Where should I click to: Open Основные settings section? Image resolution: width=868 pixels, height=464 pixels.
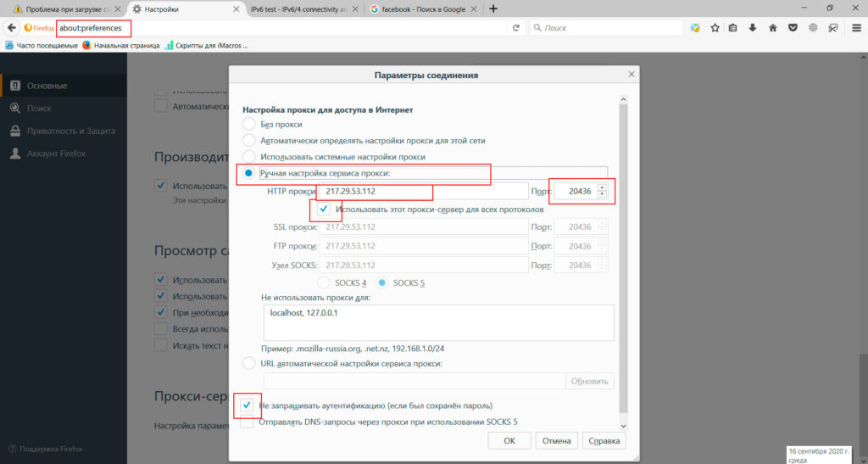pos(64,86)
